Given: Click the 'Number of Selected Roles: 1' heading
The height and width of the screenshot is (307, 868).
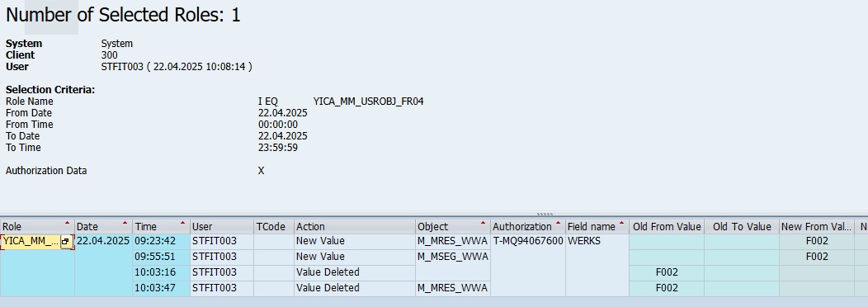Looking at the screenshot, I should coord(123,15).
